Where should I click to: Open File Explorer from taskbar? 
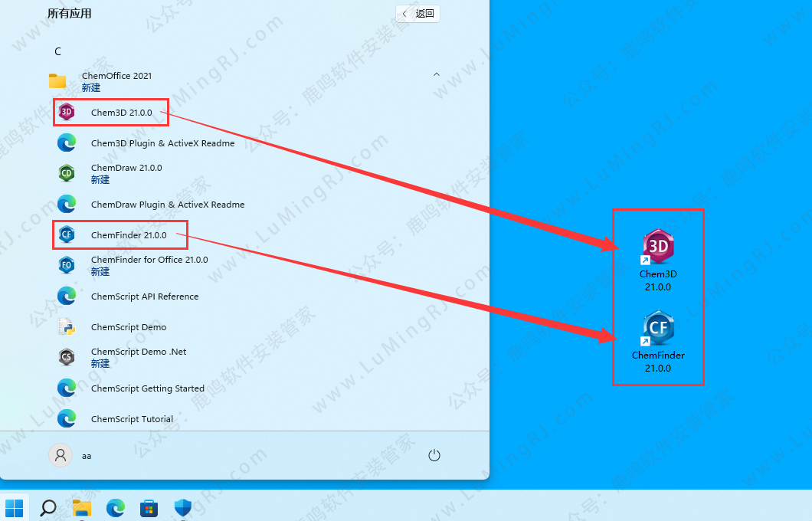pyautogui.click(x=81, y=508)
